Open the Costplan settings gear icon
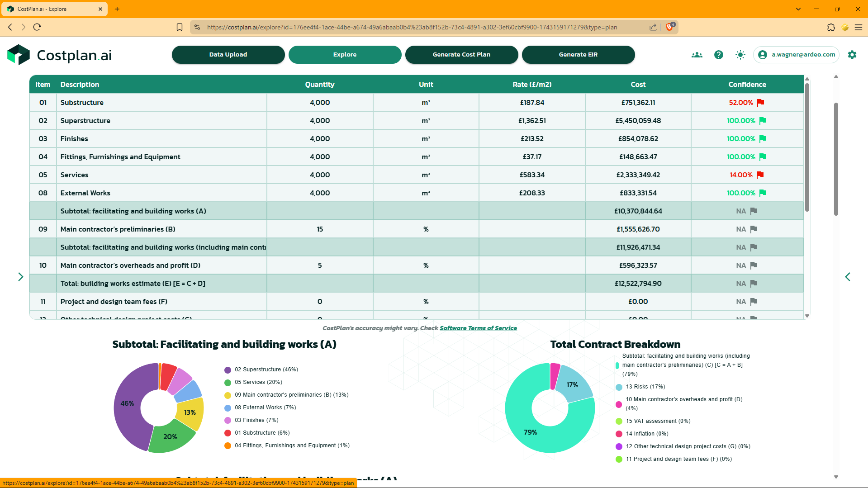Screen dimensions: 868x488 pos(852,55)
